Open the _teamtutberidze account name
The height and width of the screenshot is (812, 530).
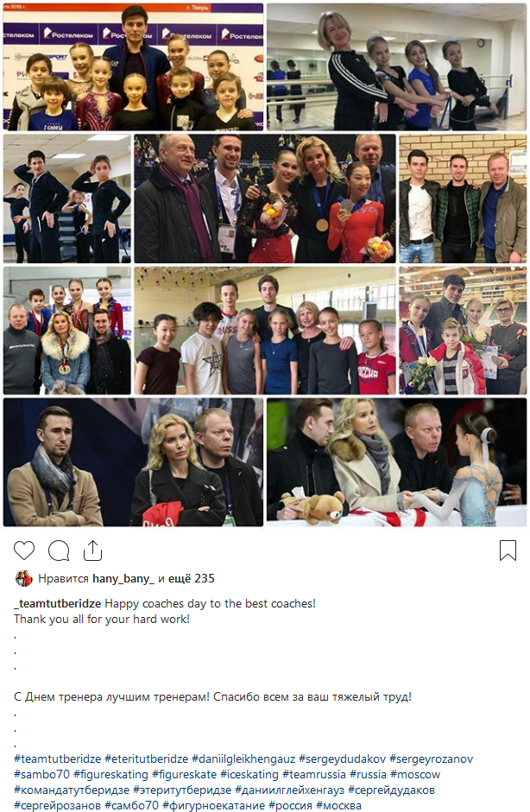pyautogui.click(x=58, y=604)
